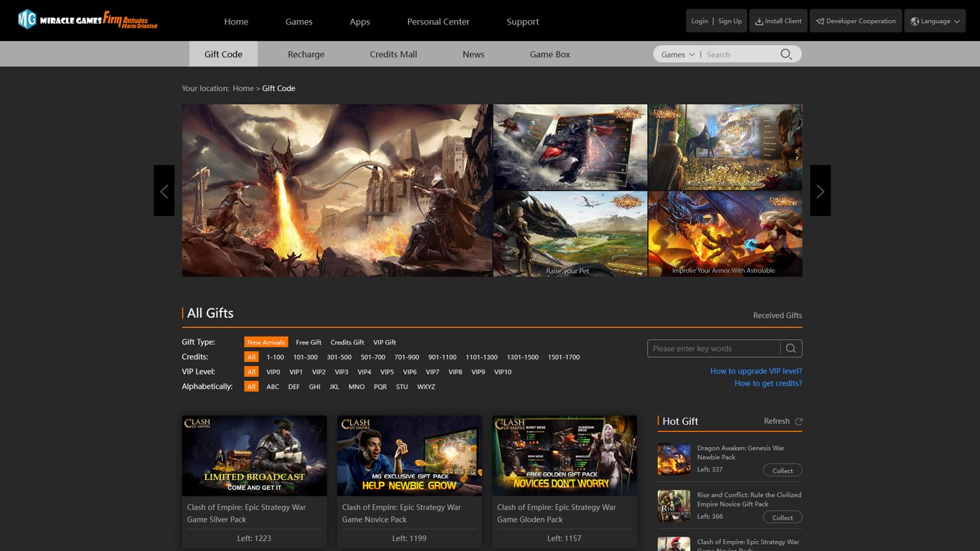Click the 'Please enter key words' field

pos(713,349)
